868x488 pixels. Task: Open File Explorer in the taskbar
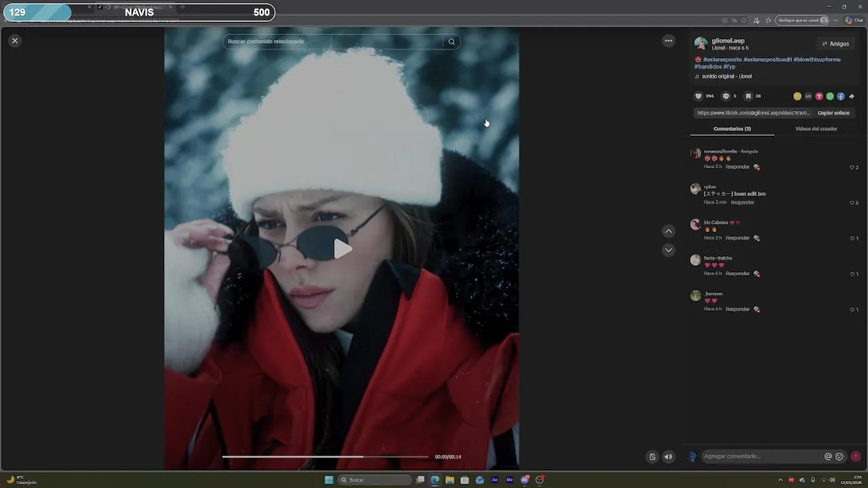(450, 480)
